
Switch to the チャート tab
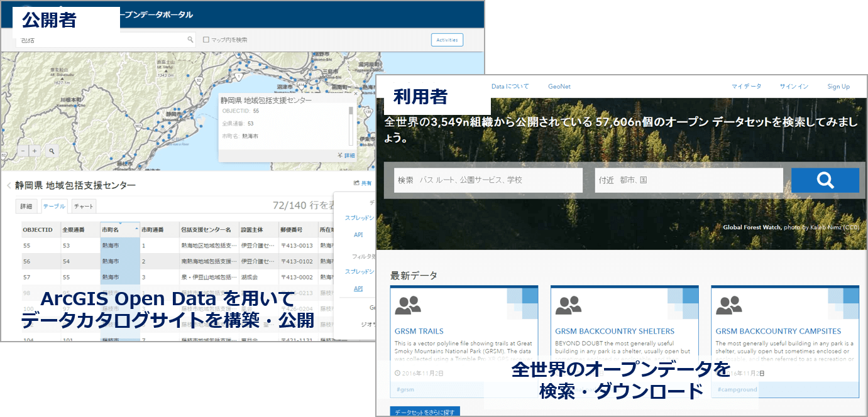click(83, 206)
